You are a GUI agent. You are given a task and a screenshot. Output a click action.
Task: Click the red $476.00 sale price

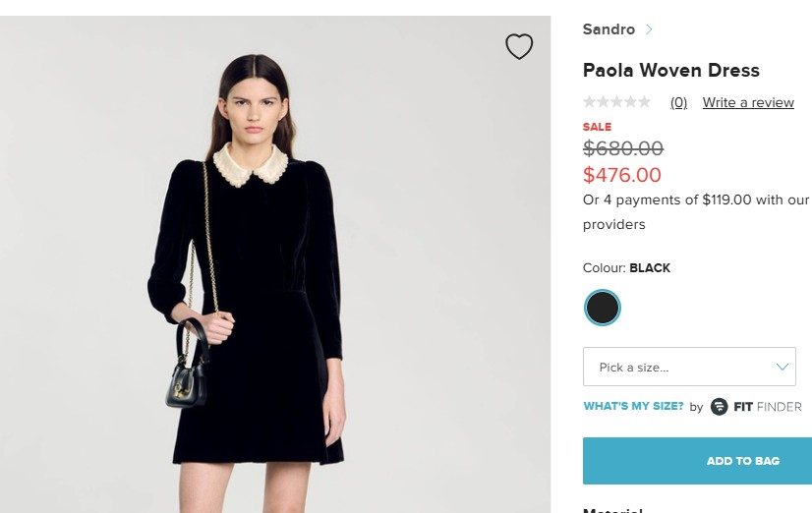(622, 175)
